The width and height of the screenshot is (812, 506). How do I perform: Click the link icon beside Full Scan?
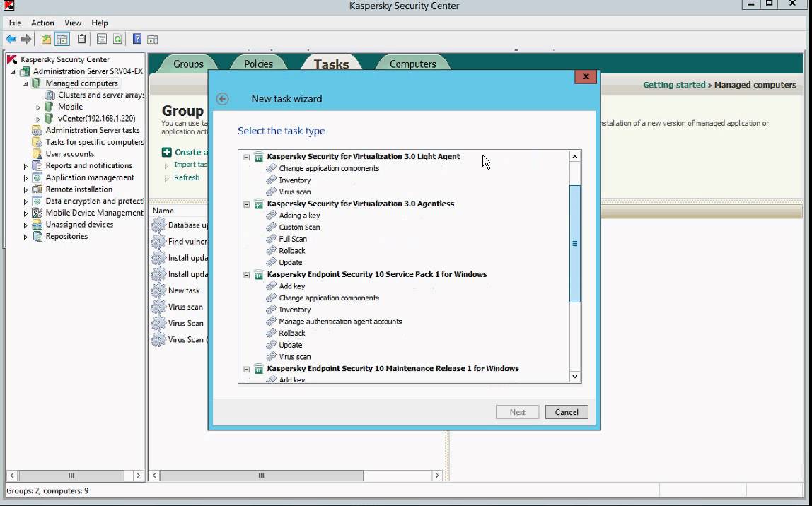point(271,239)
